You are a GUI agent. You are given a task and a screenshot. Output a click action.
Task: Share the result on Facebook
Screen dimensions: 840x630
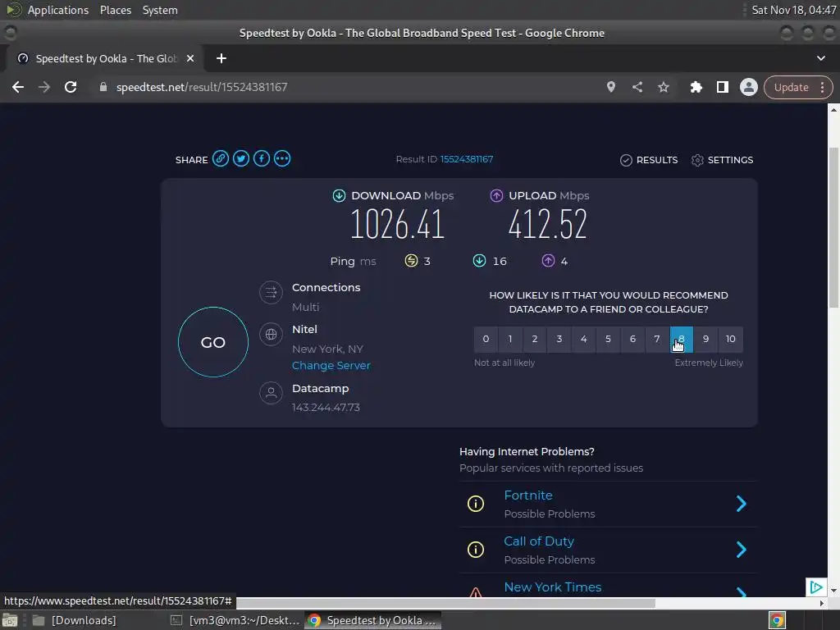[x=262, y=158]
